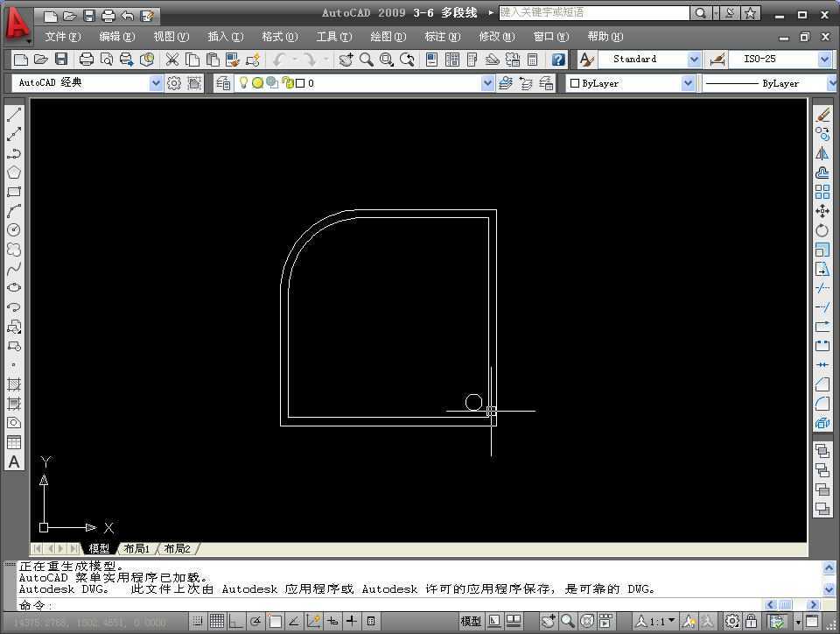Select the Circle tool
The image size is (840, 634).
[14, 230]
